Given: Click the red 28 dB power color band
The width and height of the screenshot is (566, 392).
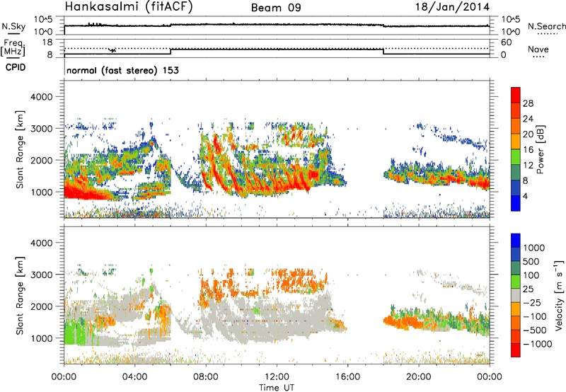Looking at the screenshot, I should click(516, 96).
